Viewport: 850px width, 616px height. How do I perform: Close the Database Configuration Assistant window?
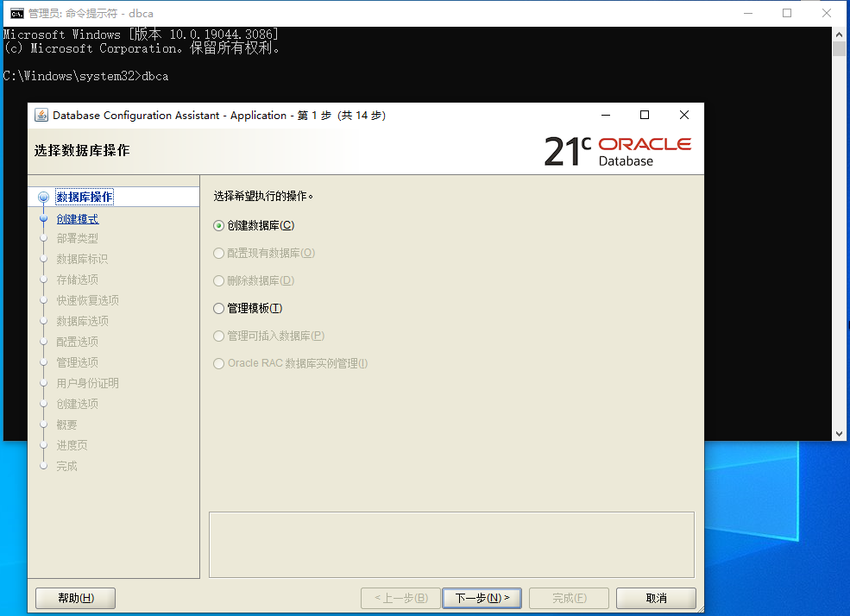tap(684, 115)
